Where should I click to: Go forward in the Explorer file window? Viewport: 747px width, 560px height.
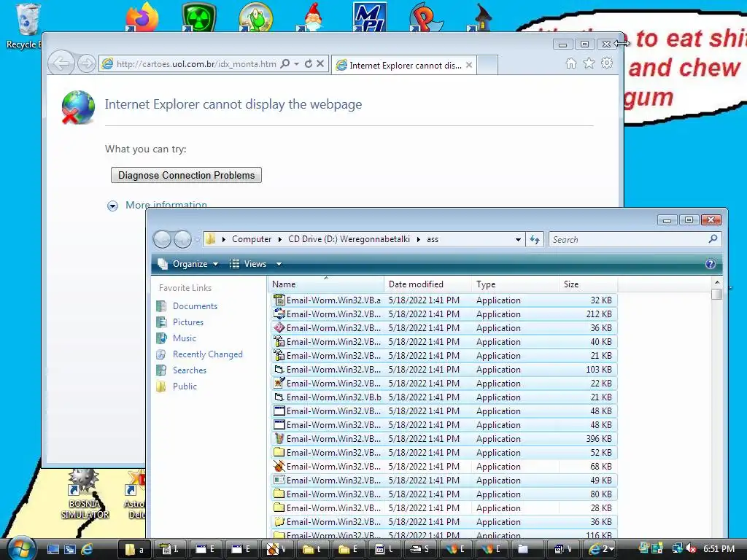coord(182,239)
